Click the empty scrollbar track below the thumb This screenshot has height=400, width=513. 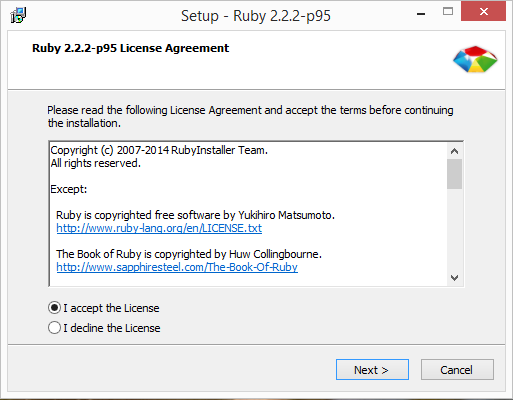[454, 229]
